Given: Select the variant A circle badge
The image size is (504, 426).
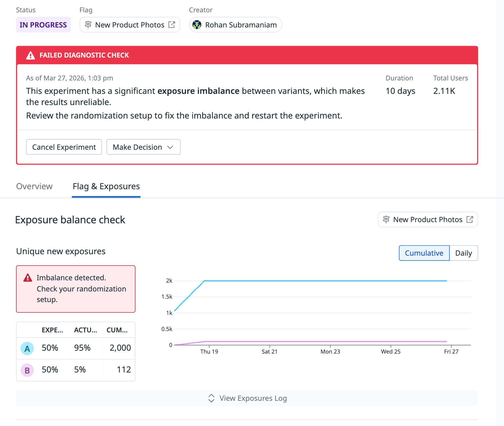Looking at the screenshot, I should 27,348.
